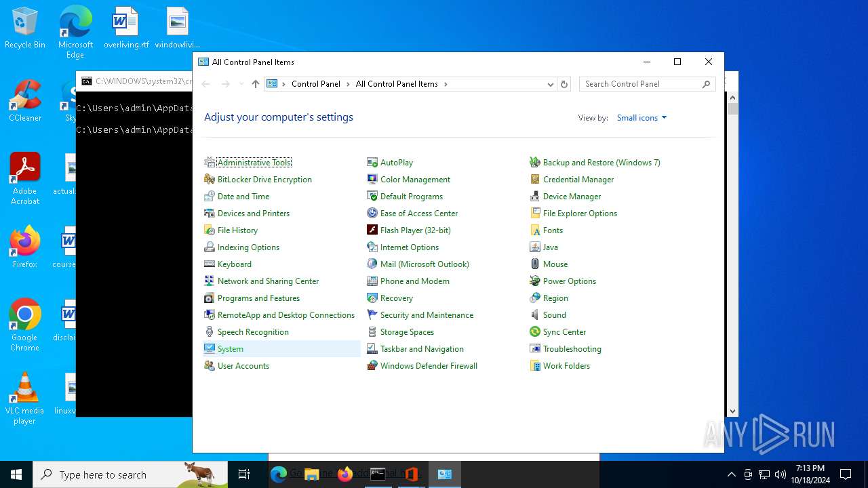Viewport: 868px width, 488px height.
Task: Open Work Folders link
Action: click(x=566, y=366)
